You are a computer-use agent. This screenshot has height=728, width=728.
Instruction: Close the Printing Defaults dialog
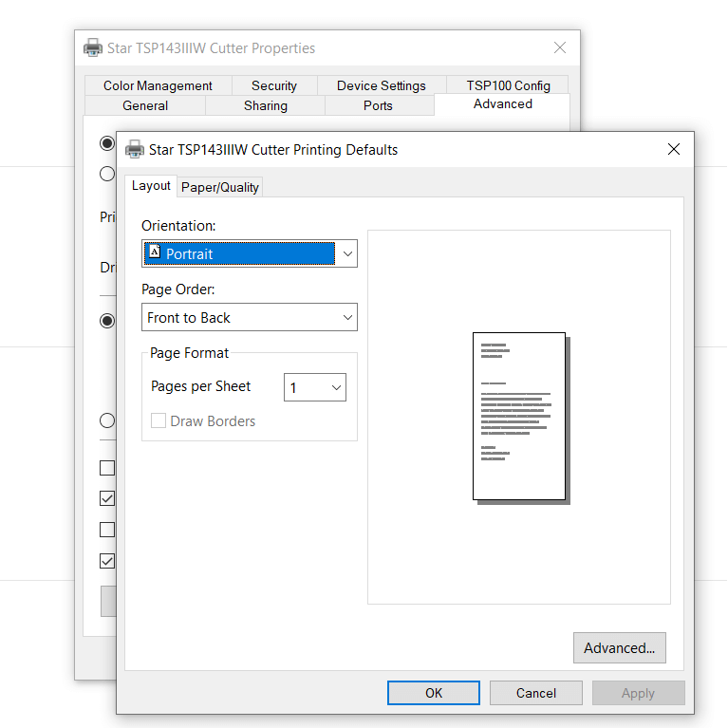pos(674,149)
